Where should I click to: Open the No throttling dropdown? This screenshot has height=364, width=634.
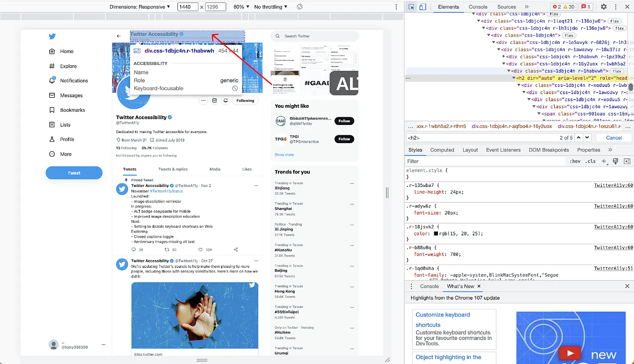click(x=271, y=7)
